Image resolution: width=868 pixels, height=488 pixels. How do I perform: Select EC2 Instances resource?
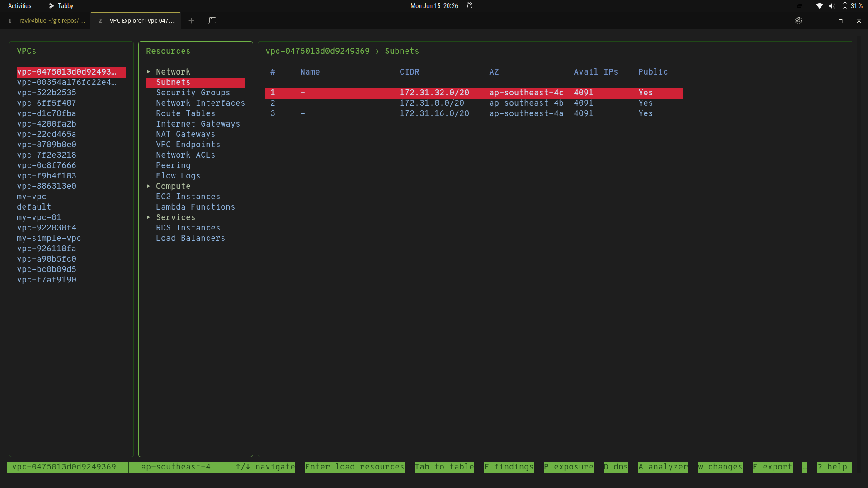188,197
